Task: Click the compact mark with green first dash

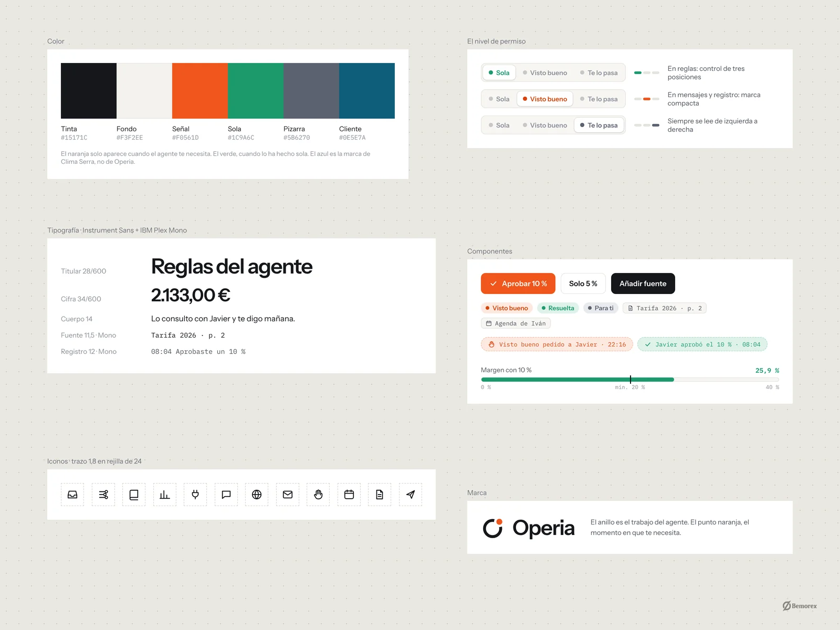Action: click(x=647, y=72)
